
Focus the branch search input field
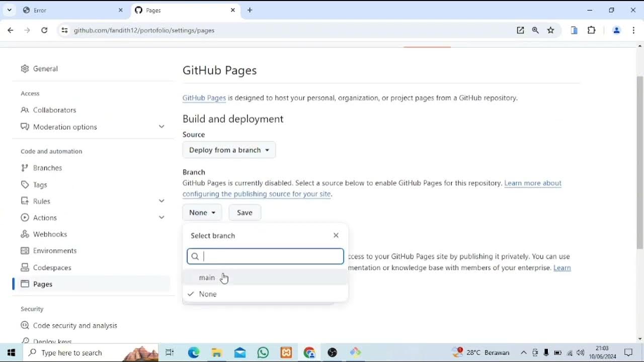tap(265, 256)
